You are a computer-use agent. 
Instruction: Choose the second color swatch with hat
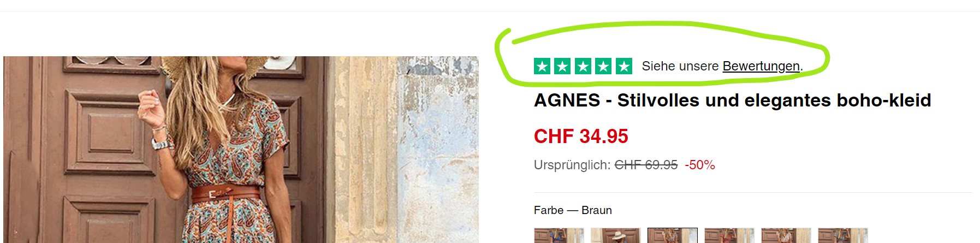pos(616,235)
